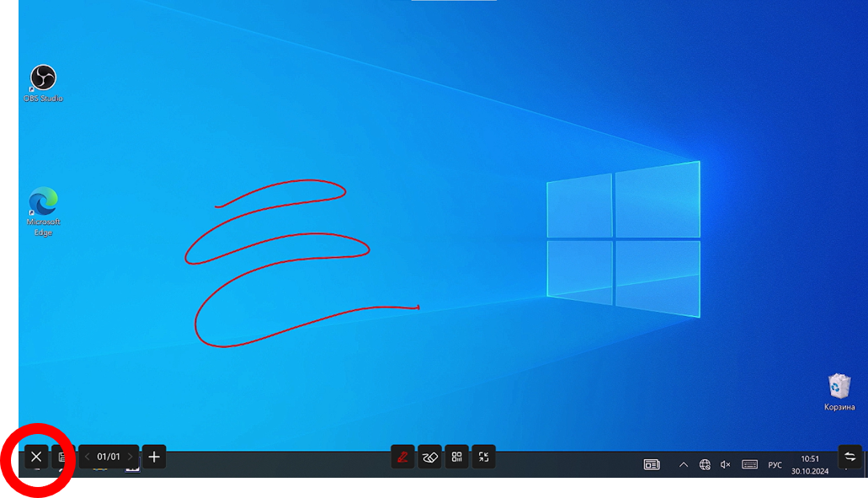
Task: Click the 01/01 page counter
Action: tap(109, 457)
